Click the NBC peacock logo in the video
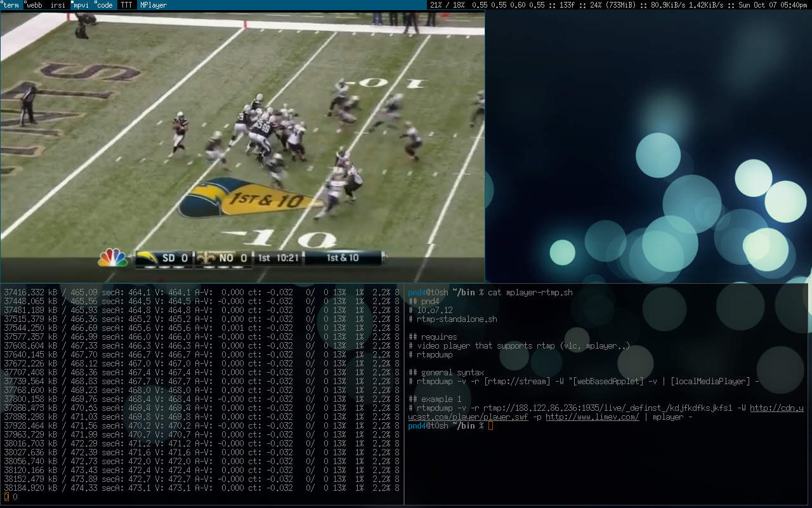This screenshot has height=508, width=812. coord(112,258)
